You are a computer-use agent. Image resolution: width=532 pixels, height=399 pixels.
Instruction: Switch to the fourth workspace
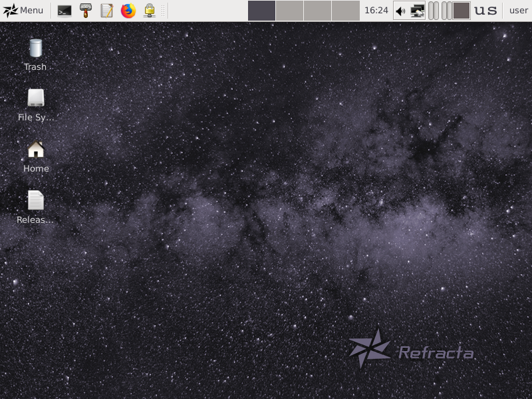tap(345, 11)
